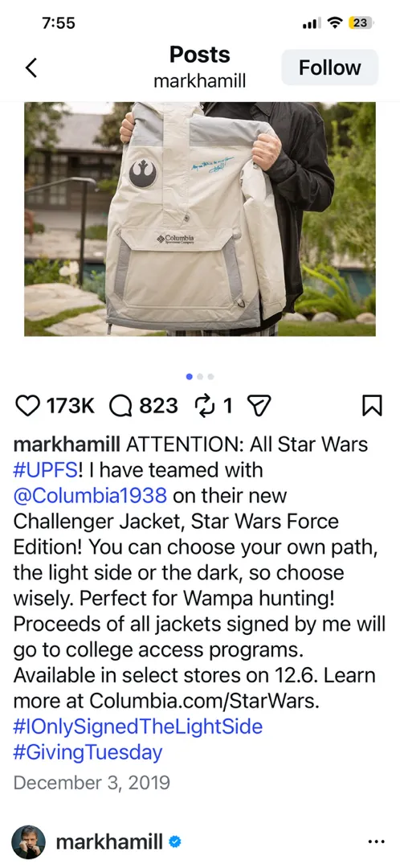Screen dimensions: 400x868
Task: Share post with paper plane icon
Action: click(259, 407)
